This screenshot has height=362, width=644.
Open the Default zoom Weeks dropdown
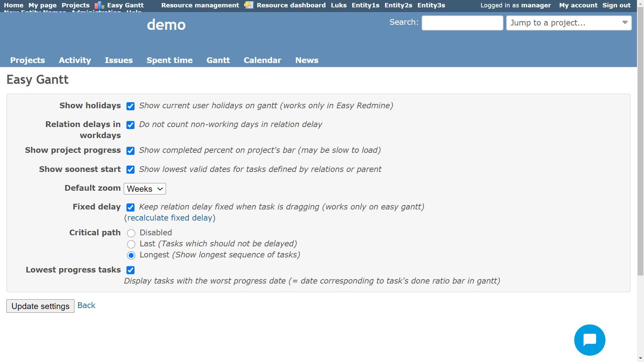145,189
